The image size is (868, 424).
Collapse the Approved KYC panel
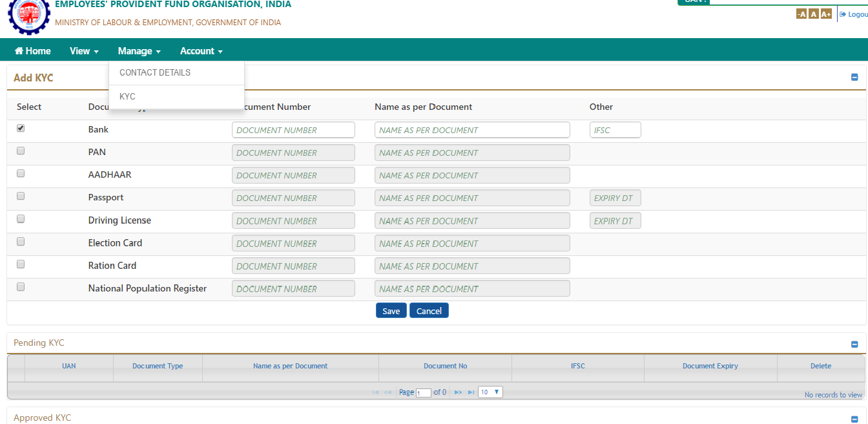click(854, 419)
